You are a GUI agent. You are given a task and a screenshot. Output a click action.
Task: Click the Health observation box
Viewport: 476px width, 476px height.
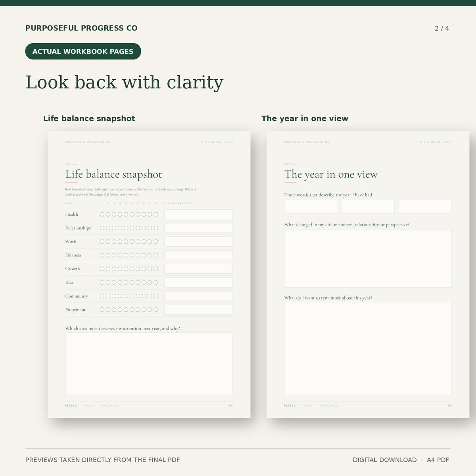point(198,214)
